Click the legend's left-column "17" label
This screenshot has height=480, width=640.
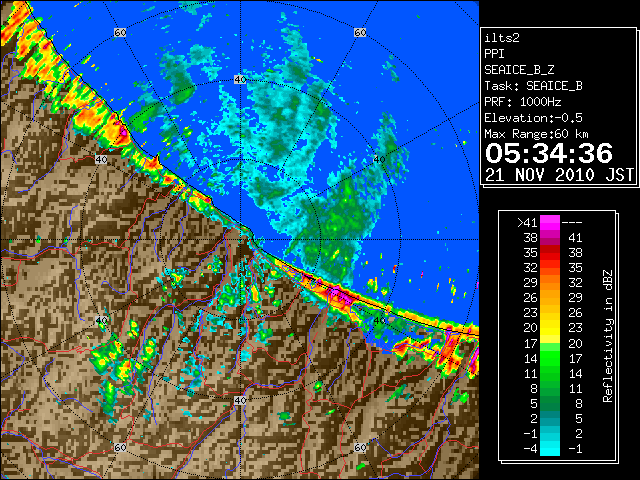[530, 343]
